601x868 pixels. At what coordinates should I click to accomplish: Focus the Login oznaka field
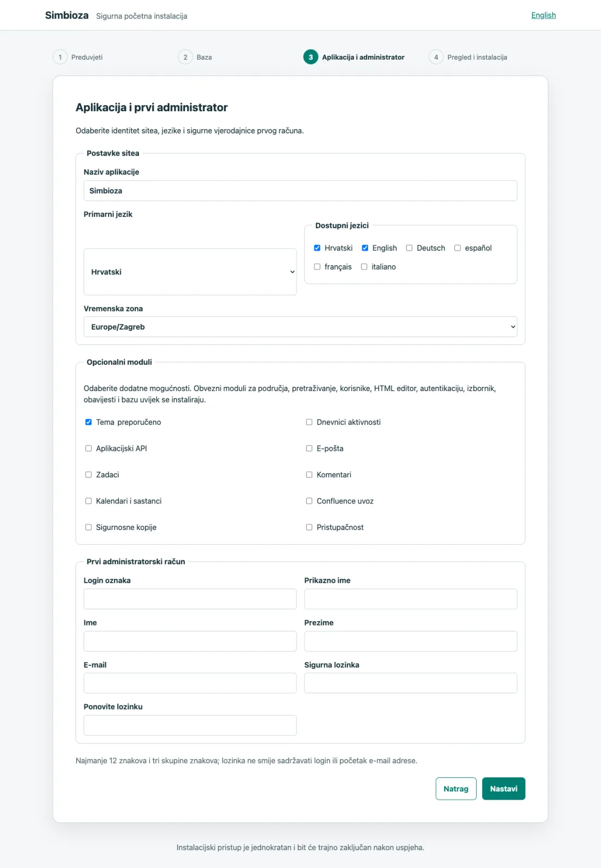(x=190, y=599)
